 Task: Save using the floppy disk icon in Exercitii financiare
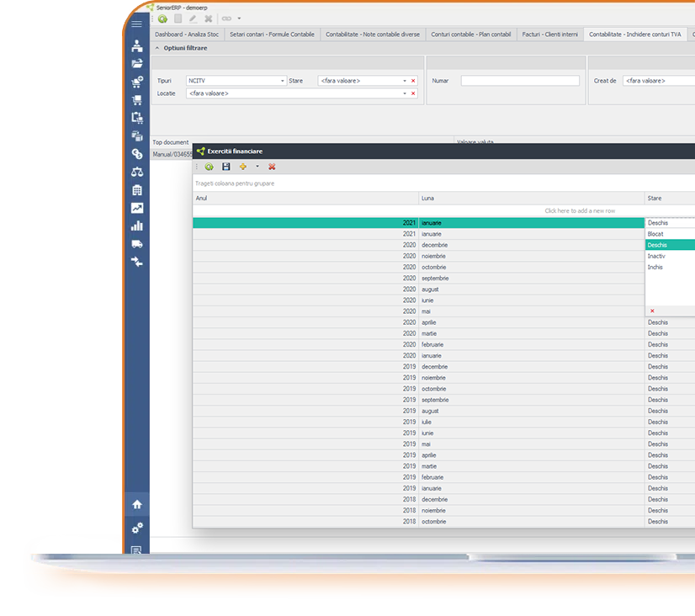pyautogui.click(x=226, y=167)
